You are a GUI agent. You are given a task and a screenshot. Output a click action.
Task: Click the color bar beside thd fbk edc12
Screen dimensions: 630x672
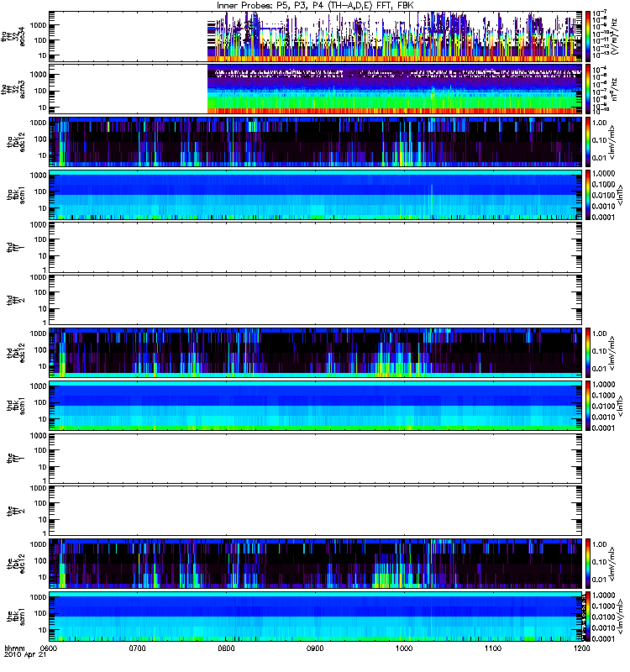point(587,353)
